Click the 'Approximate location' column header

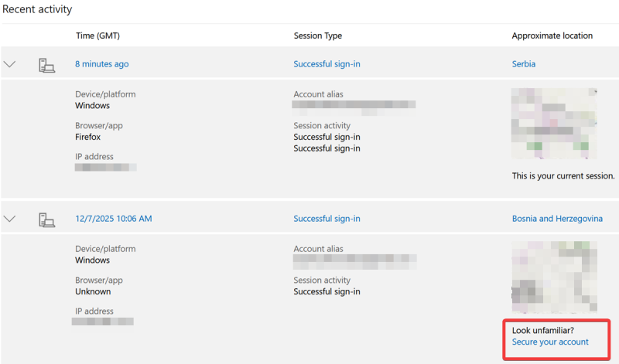point(552,36)
